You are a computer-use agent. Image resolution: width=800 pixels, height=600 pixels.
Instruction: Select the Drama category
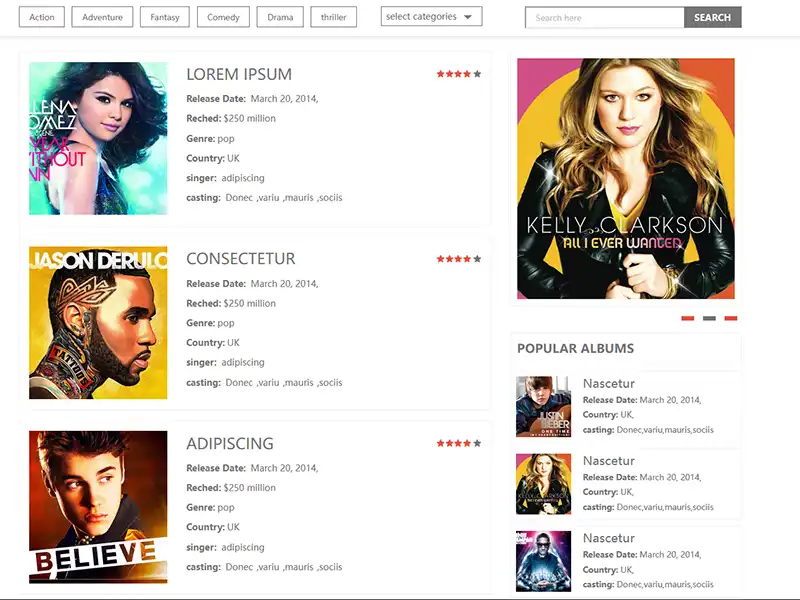(280, 17)
